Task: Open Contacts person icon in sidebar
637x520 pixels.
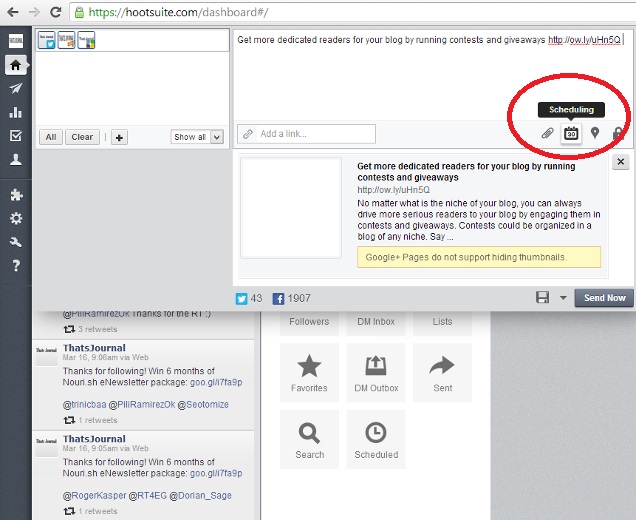Action: click(x=16, y=159)
